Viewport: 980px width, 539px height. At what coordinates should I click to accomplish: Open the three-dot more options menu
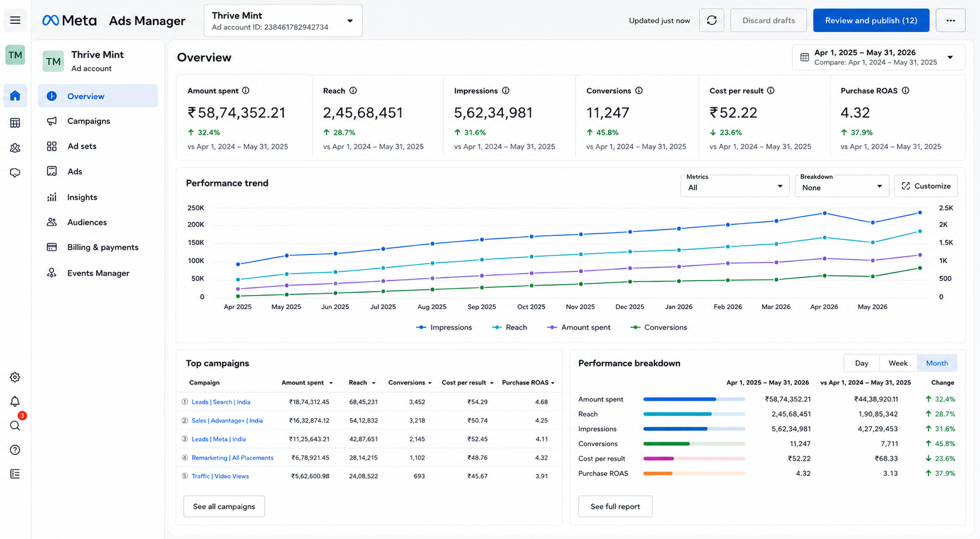pos(950,20)
